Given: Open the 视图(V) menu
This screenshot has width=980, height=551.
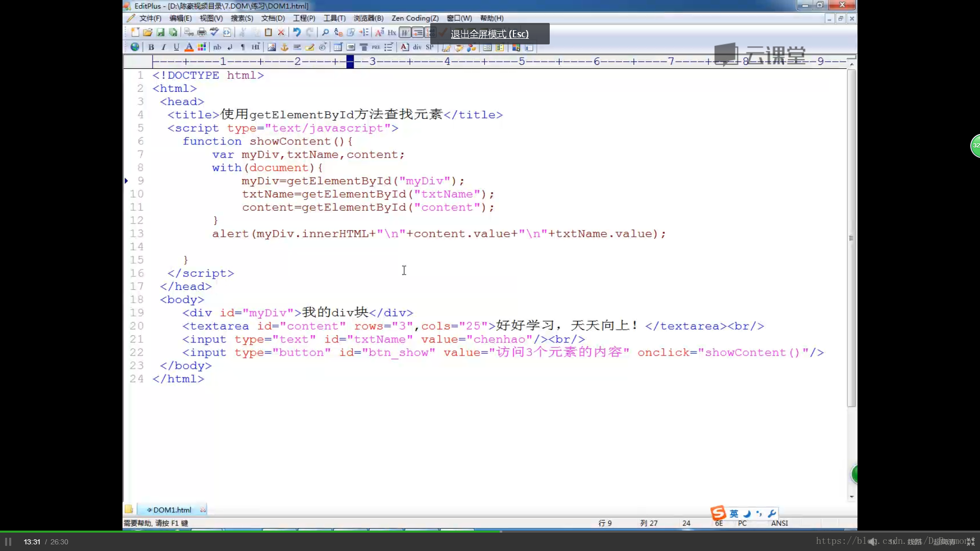Looking at the screenshot, I should pos(211,18).
